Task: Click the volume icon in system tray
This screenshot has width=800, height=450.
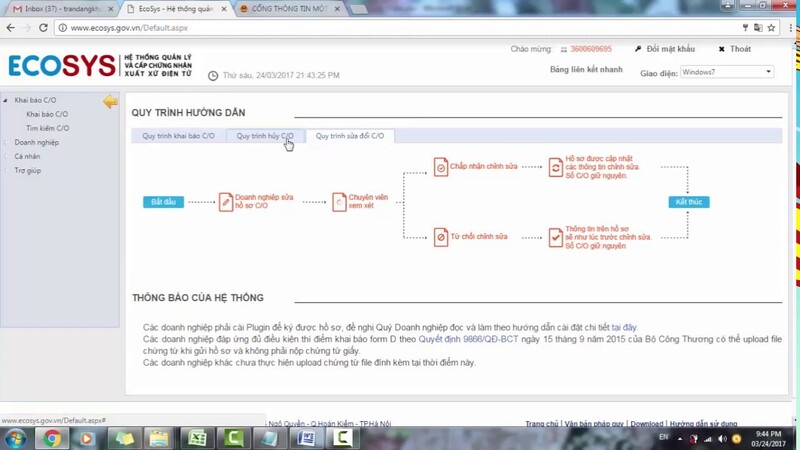Action: [722, 439]
